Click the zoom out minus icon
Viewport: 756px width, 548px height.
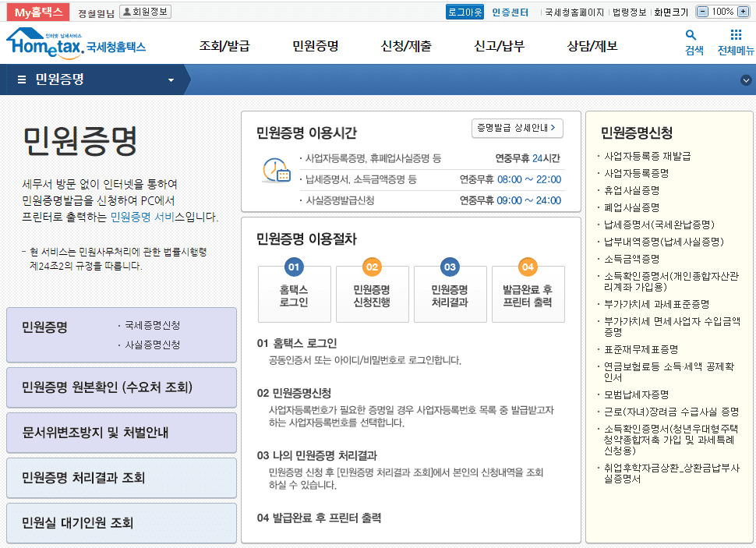tap(702, 12)
